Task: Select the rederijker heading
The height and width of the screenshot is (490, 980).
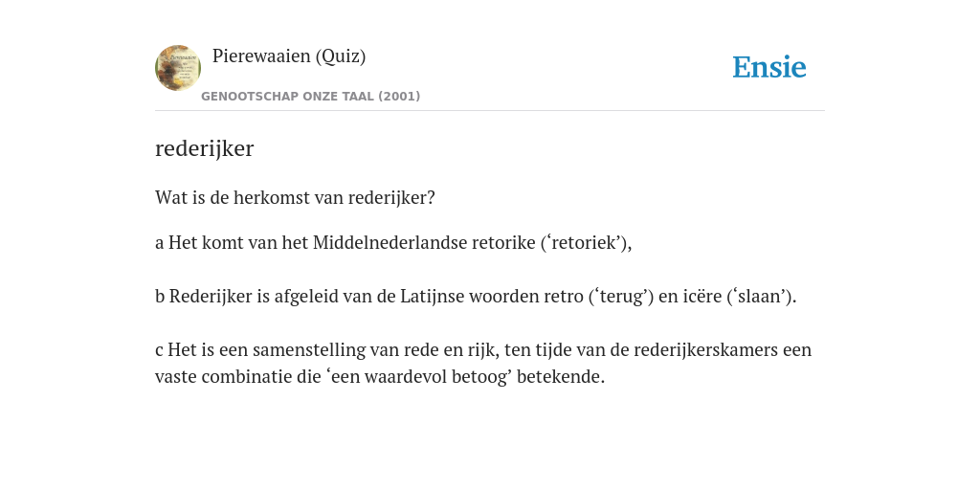Action: pos(205,148)
